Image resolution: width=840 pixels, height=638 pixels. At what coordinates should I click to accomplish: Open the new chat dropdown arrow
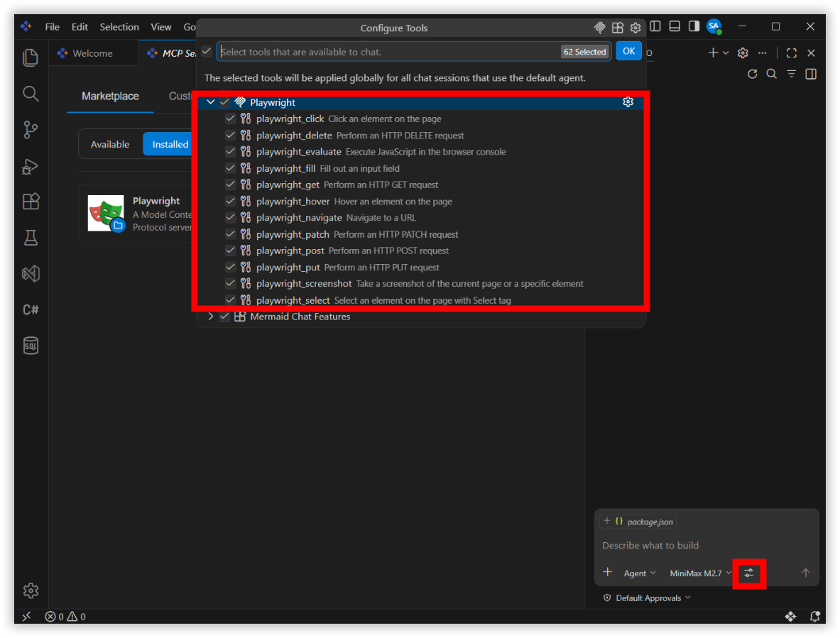click(726, 53)
